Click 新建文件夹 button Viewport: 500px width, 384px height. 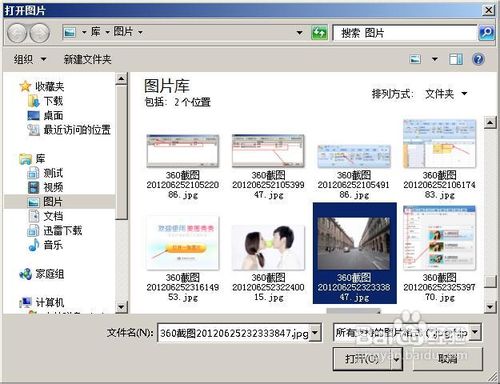[x=87, y=60]
